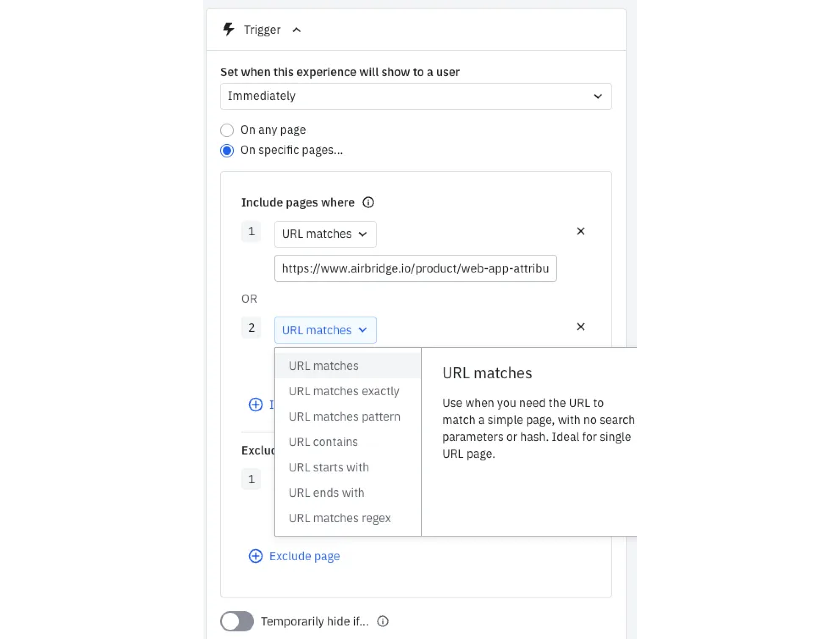Image resolution: width=840 pixels, height=639 pixels.
Task: Click the airbridge.io URL input field
Action: click(x=415, y=268)
